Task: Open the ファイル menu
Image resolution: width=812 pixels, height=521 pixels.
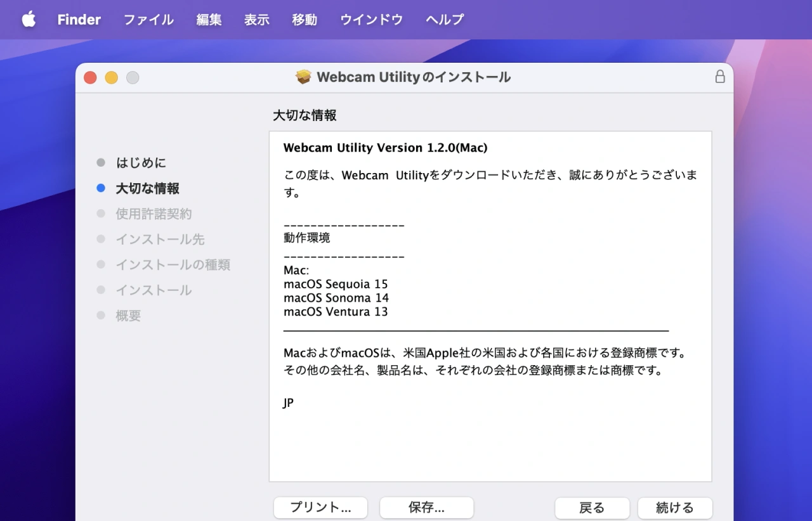Action: tap(148, 20)
